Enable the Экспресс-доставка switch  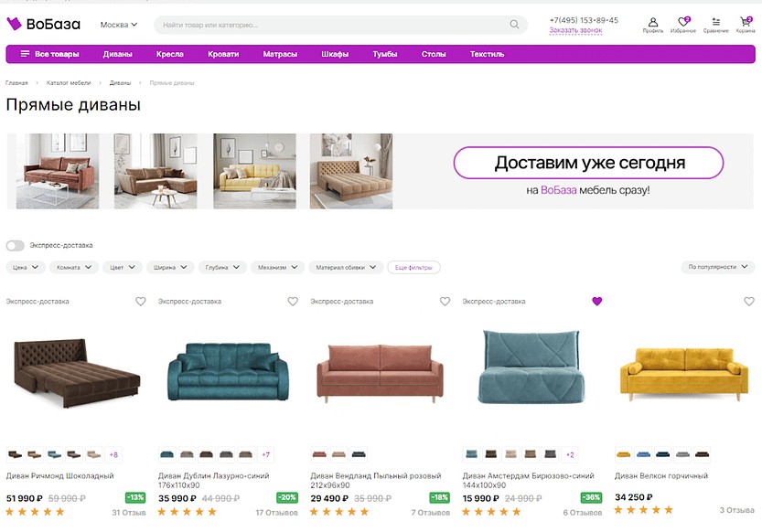coord(16,245)
